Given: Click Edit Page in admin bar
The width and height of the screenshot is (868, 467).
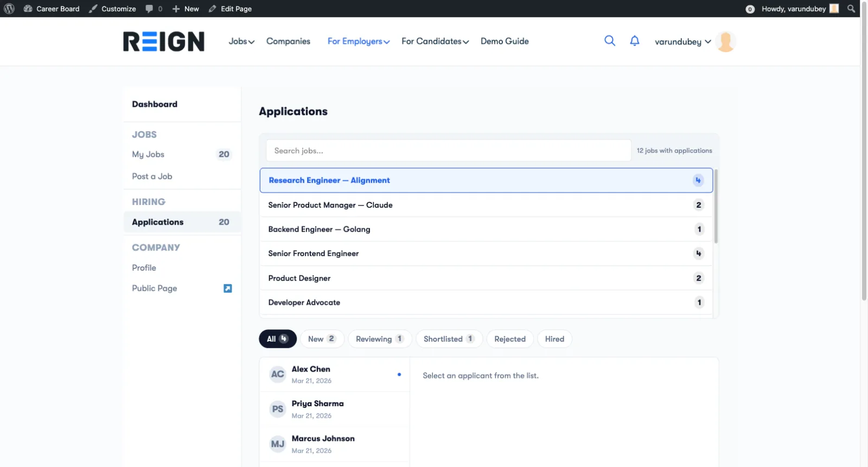Looking at the screenshot, I should [230, 9].
